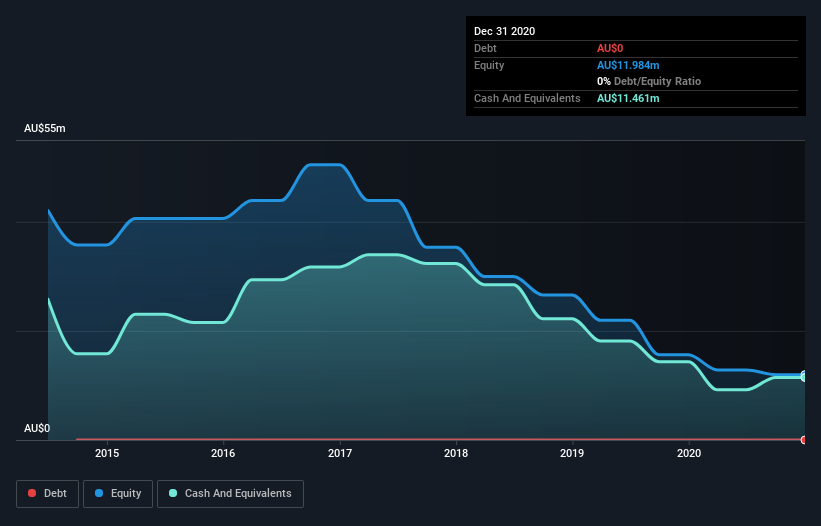The height and width of the screenshot is (526, 821).
Task: Toggle the Equity legend button
Action: coord(118,494)
